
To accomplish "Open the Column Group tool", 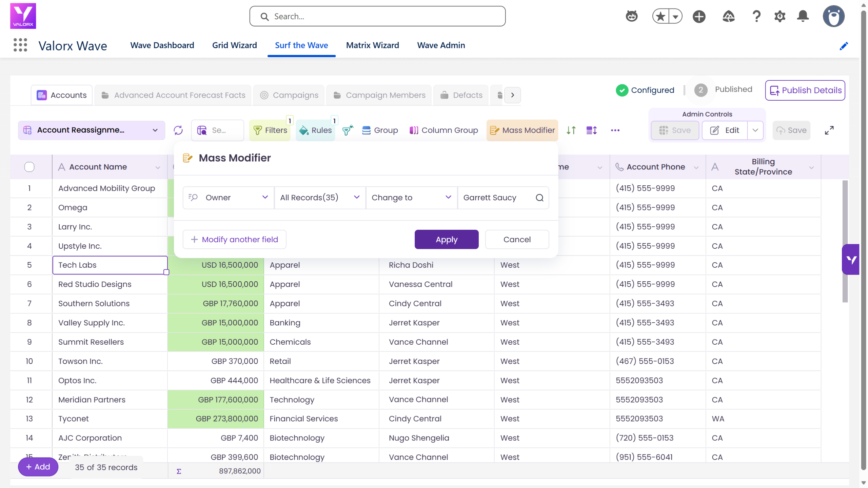I will pyautogui.click(x=443, y=130).
